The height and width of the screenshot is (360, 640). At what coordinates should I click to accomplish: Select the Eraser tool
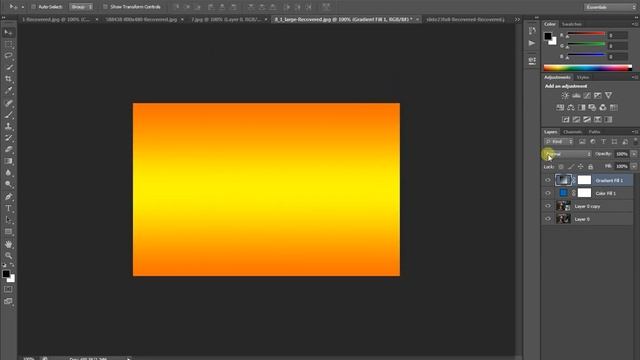pos(9,149)
